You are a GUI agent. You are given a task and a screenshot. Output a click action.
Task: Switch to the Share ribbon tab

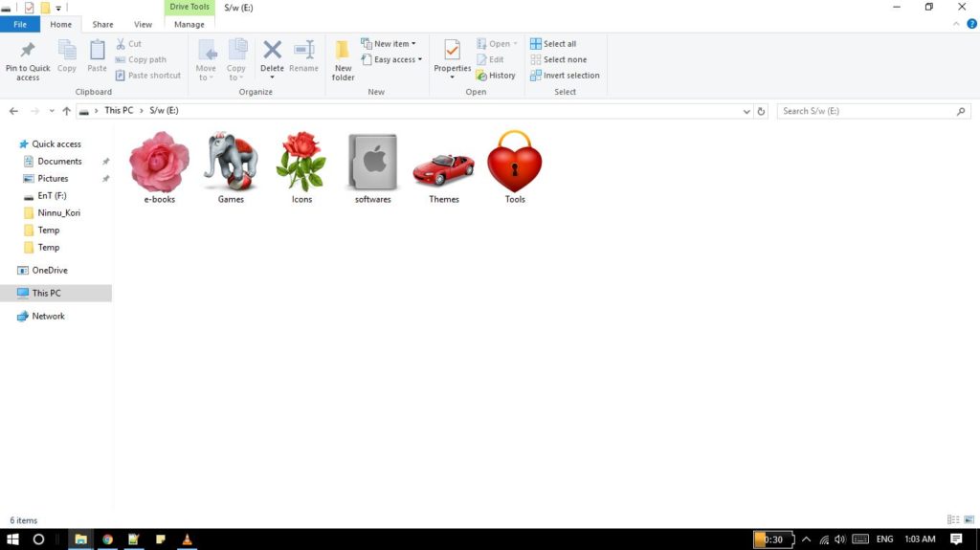pyautogui.click(x=102, y=24)
